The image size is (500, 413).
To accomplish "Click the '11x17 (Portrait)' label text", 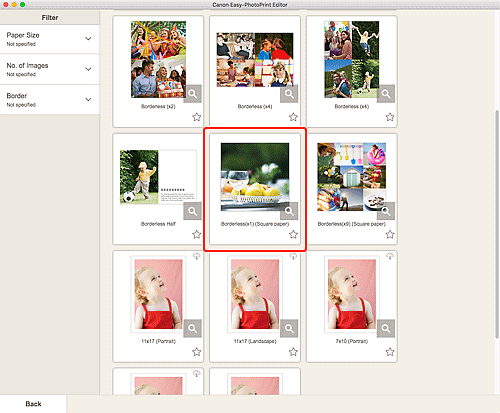I will [158, 341].
